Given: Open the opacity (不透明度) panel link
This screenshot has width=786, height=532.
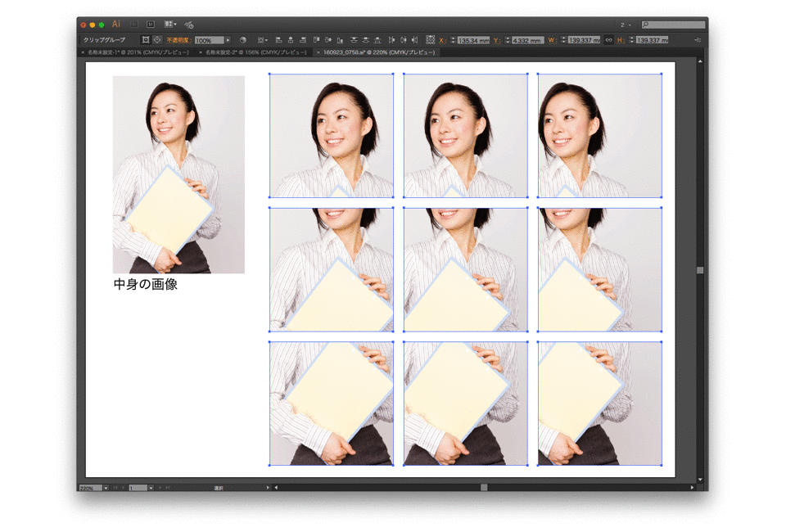Looking at the screenshot, I should point(178,40).
